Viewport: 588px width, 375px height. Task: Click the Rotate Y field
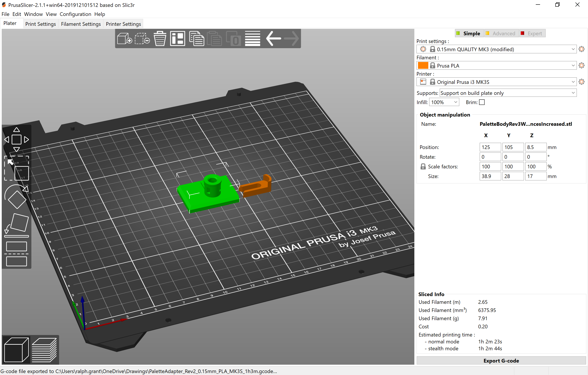click(513, 157)
